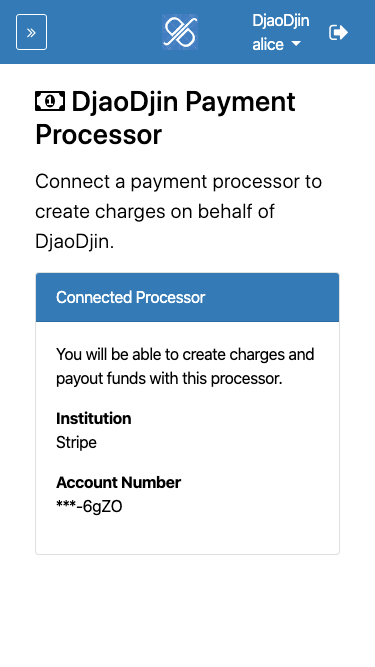Click the sign out icon
The image size is (375, 667).
tap(338, 32)
